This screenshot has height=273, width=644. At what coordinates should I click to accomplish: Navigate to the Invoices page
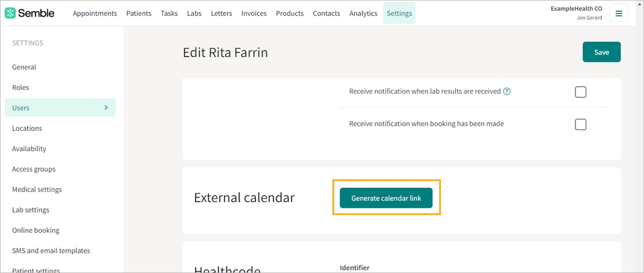254,13
